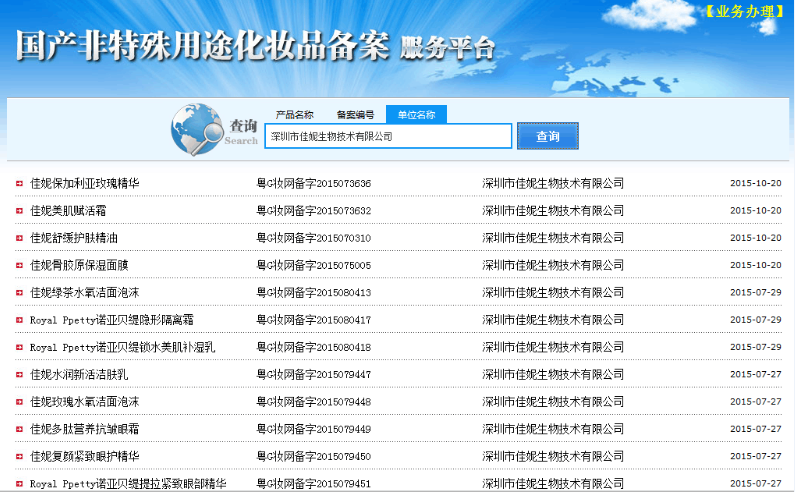Screen dimensions: 795x492
Task: Select record number 粤G妆网备字2015073632
Action: pos(314,210)
